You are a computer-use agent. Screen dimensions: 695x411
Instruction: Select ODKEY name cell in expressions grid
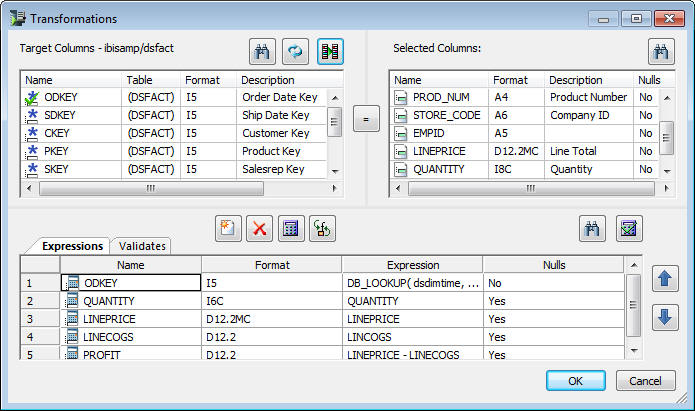point(131,283)
